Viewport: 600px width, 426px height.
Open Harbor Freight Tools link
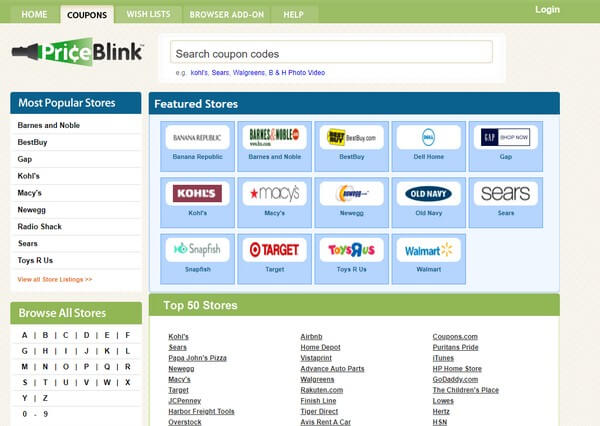point(201,411)
